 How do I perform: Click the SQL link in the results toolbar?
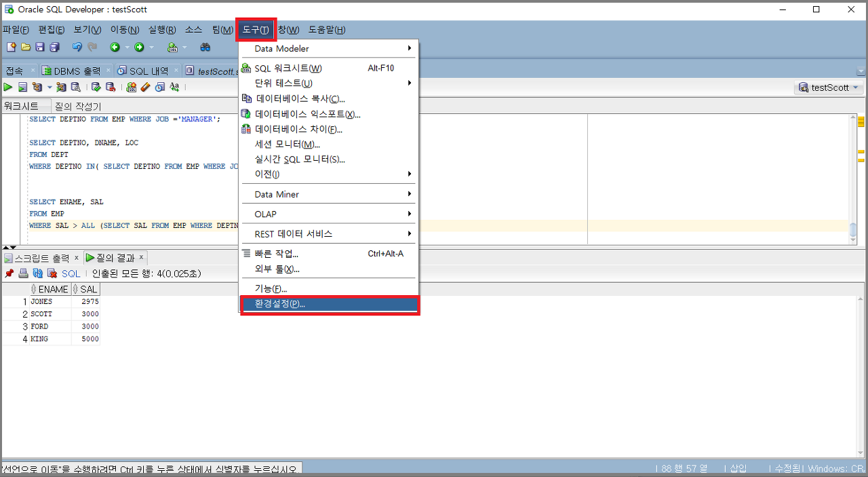point(71,273)
